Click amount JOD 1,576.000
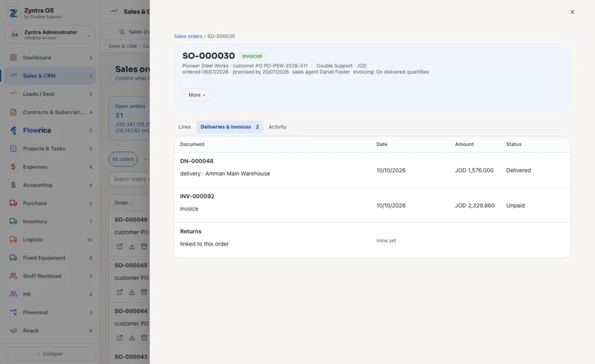Screen dimensions: 595x364 (474, 170)
